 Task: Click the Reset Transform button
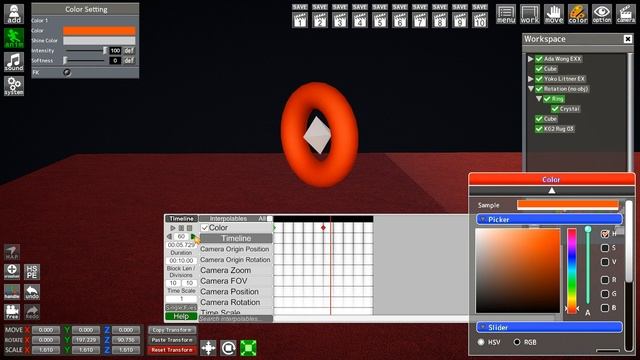point(172,350)
